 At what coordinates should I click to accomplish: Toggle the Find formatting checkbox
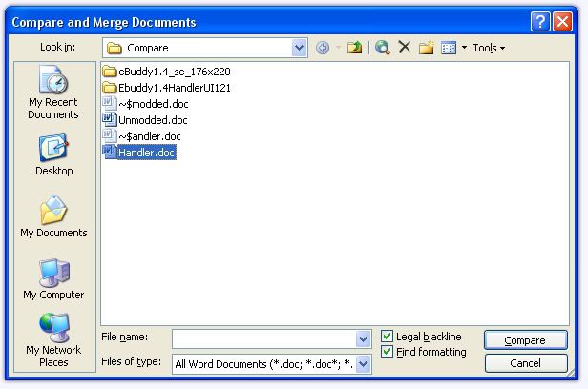coord(387,352)
